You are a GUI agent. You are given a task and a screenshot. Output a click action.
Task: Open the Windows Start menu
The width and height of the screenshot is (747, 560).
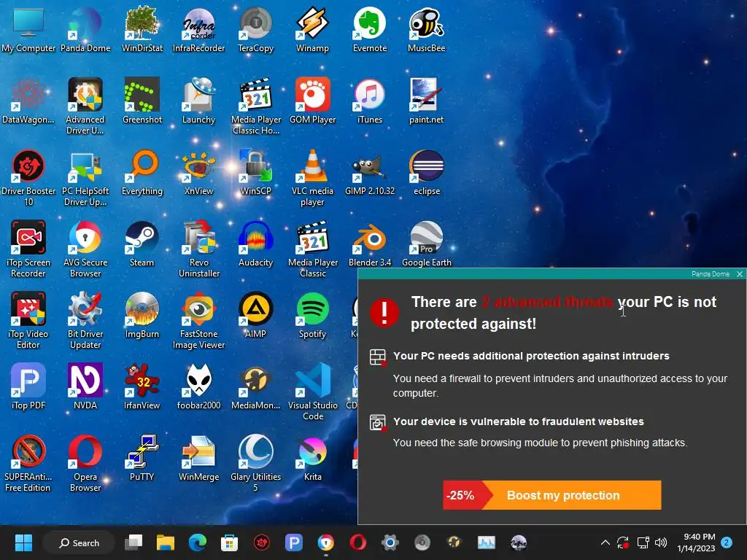click(x=23, y=542)
